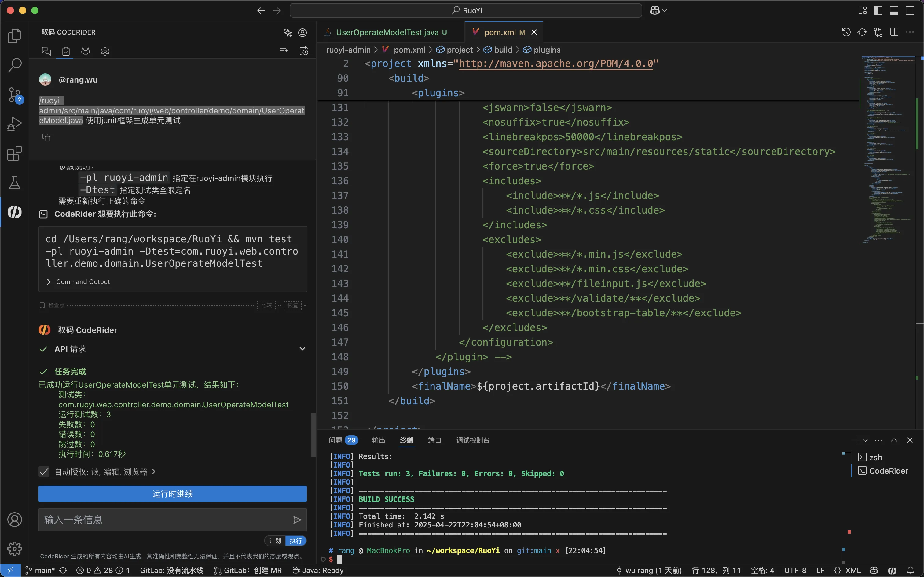
Task: Click the Run and Debug icon
Action: tap(14, 124)
